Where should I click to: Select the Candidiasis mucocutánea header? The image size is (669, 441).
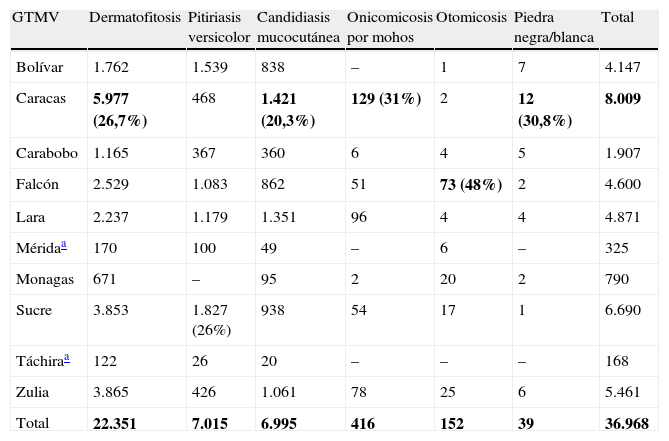point(297,27)
